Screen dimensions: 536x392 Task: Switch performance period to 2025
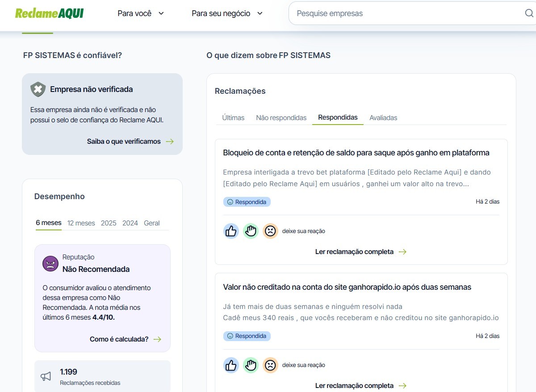click(x=109, y=223)
